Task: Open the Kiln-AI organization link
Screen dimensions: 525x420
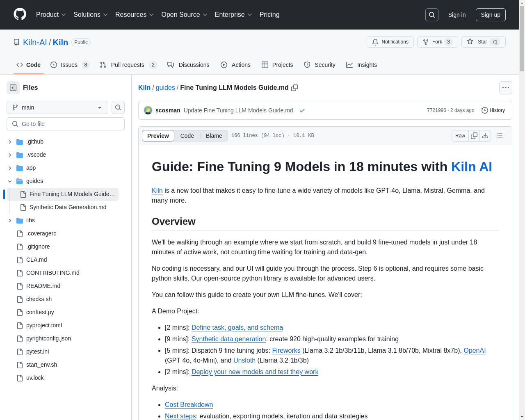Action: (x=35, y=42)
